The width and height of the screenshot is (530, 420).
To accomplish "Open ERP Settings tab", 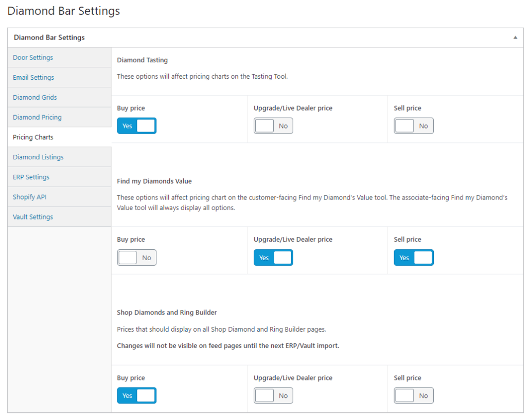I will pyautogui.click(x=31, y=177).
